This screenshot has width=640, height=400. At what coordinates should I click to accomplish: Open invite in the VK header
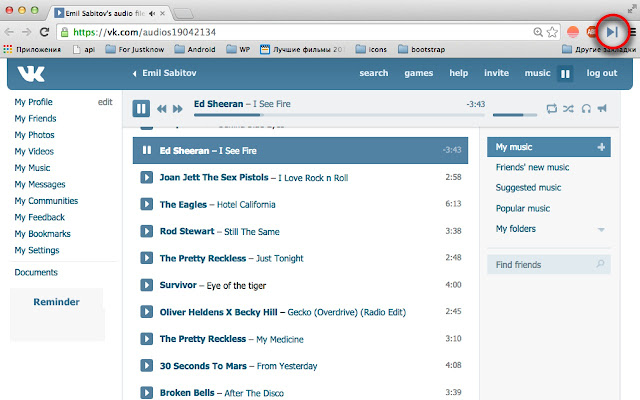(x=496, y=73)
